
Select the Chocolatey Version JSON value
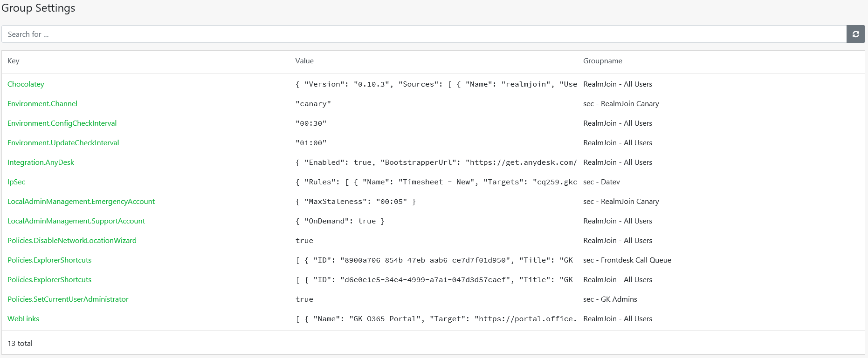[x=436, y=84]
